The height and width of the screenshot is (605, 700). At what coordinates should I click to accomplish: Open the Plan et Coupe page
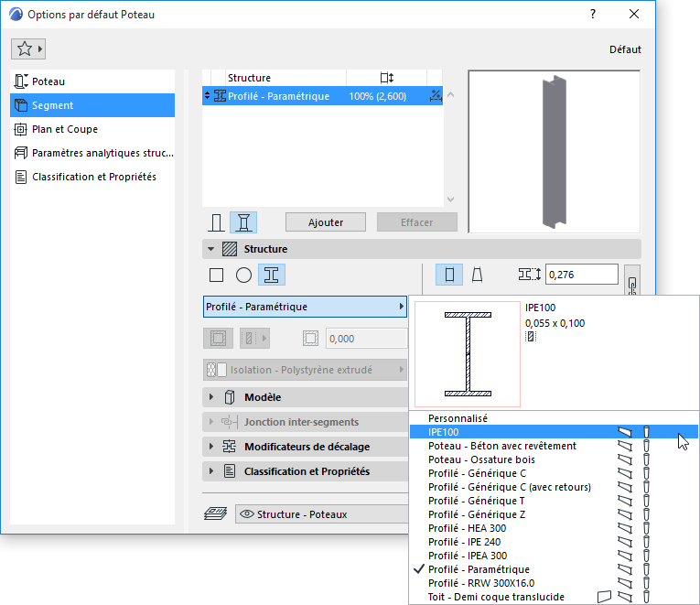pos(92,129)
